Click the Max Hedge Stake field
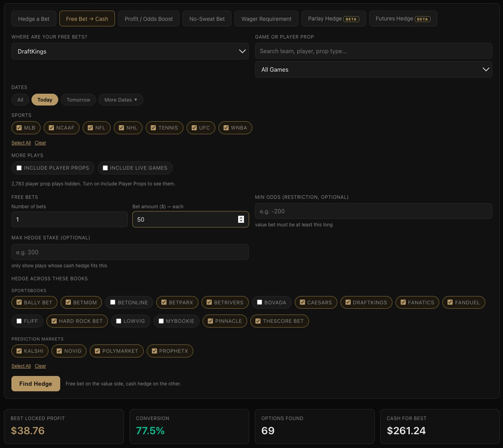 coord(130,252)
